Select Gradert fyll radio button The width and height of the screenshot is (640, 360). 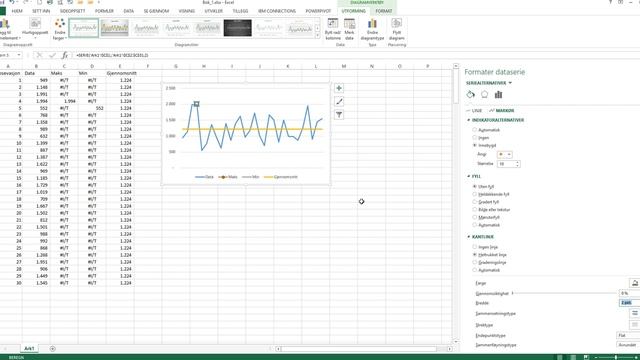point(474,202)
